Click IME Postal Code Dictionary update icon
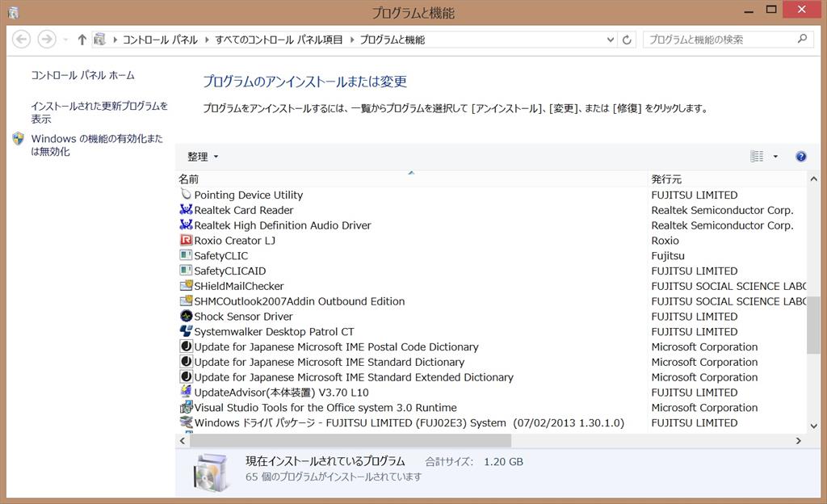 (x=186, y=346)
